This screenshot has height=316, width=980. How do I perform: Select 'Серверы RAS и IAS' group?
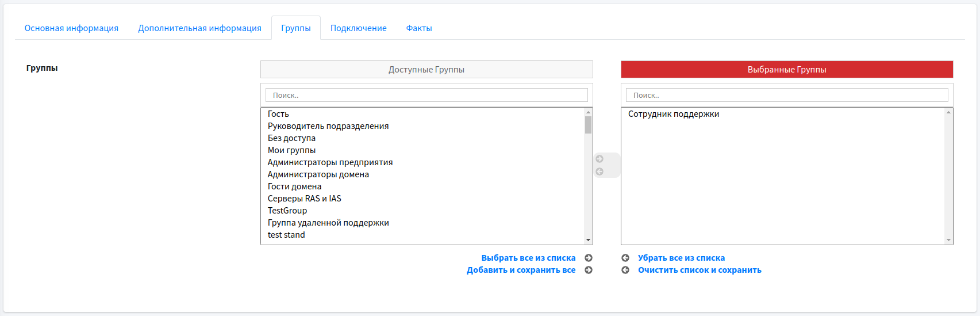coord(305,199)
